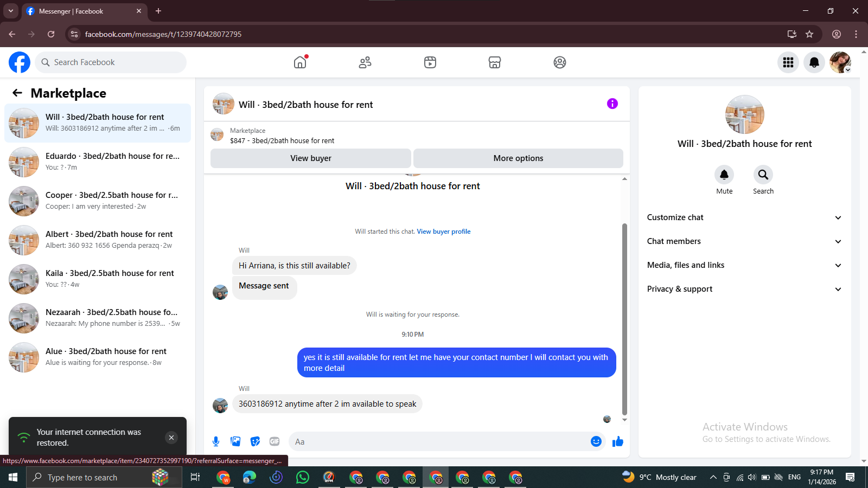
Task: Open the Kaila conversation
Action: [98, 279]
